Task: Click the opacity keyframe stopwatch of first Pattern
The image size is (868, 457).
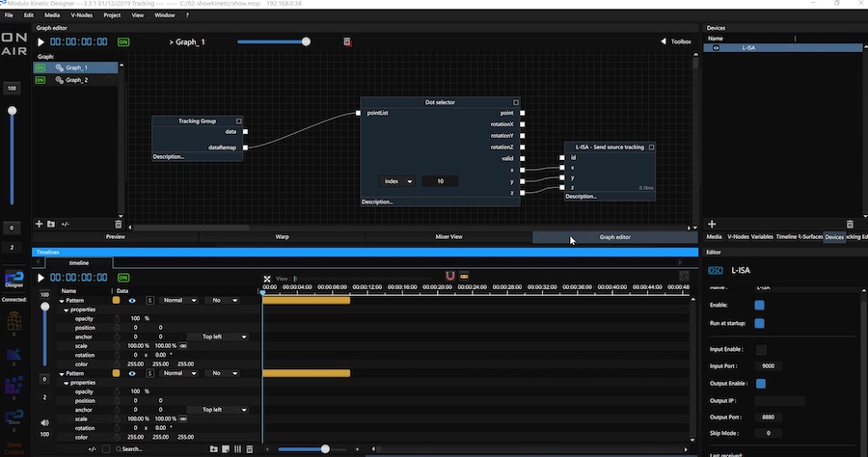Action: [x=117, y=318]
